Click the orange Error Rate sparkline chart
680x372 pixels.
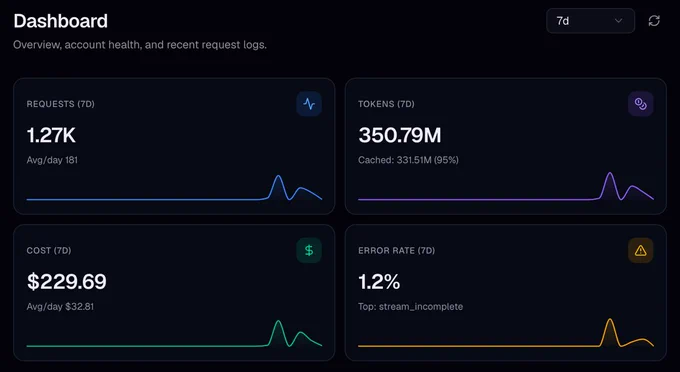tap(506, 333)
